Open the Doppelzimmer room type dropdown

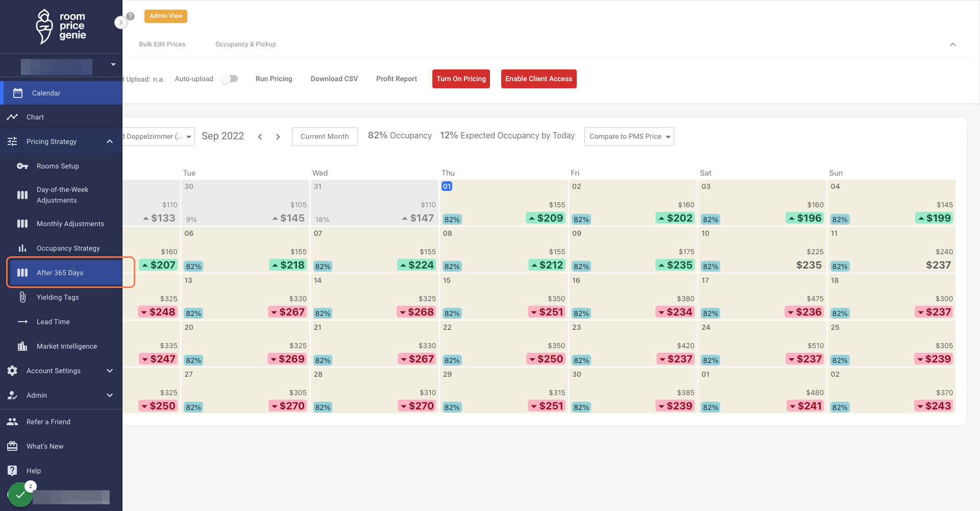pyautogui.click(x=159, y=136)
